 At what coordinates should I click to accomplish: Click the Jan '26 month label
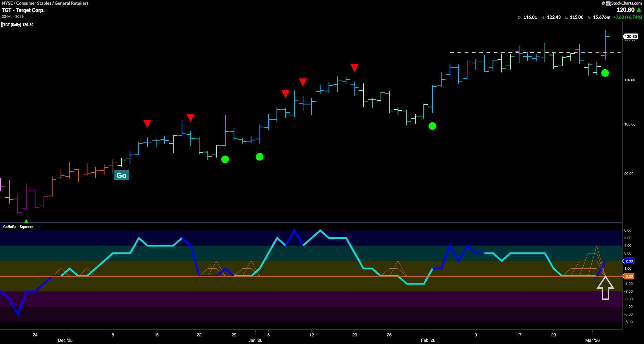click(x=255, y=340)
